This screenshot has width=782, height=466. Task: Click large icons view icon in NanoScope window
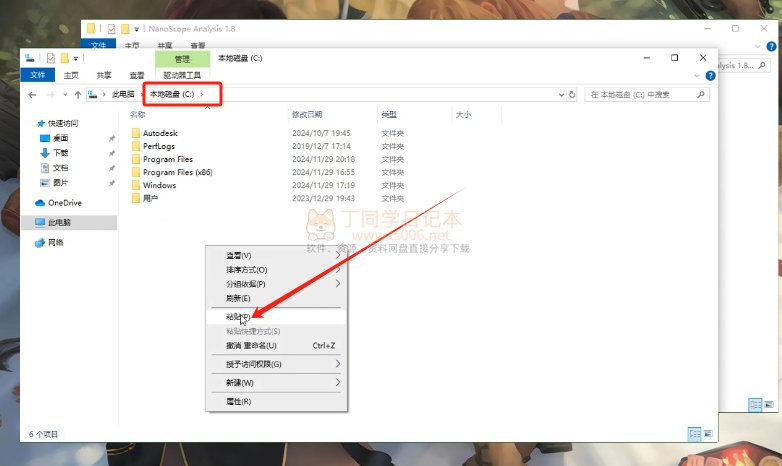[x=769, y=404]
